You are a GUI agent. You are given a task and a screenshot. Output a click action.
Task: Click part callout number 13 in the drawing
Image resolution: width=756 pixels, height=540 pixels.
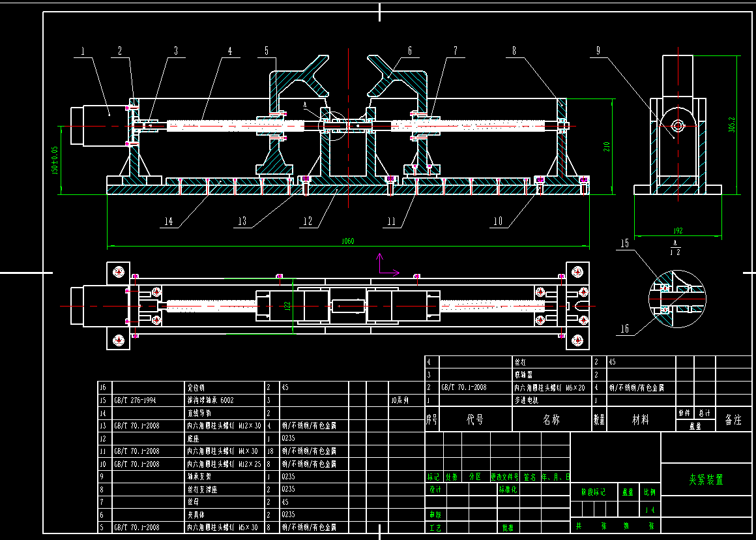242,221
